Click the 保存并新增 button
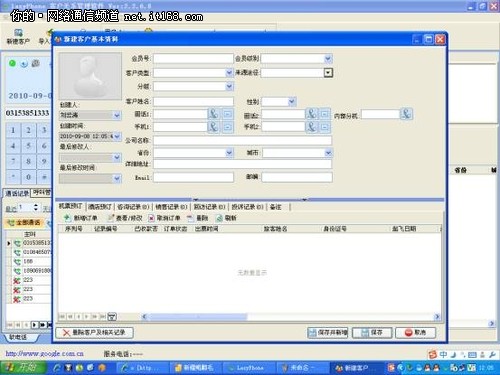500x375 pixels. (x=328, y=332)
